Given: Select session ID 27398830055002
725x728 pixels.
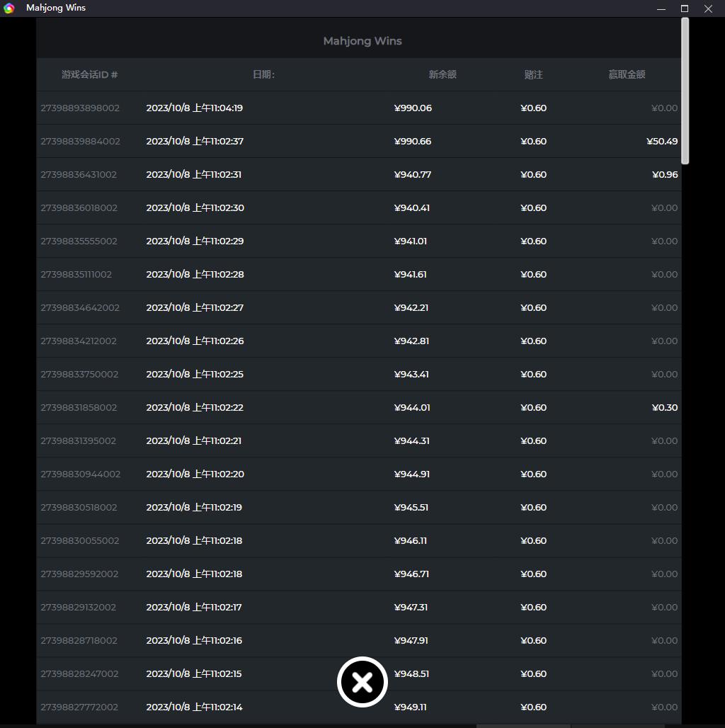Looking at the screenshot, I should [x=80, y=540].
